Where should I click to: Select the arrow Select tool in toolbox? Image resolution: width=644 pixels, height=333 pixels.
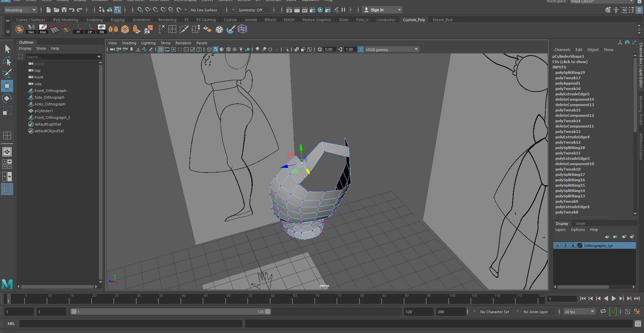pos(7,49)
